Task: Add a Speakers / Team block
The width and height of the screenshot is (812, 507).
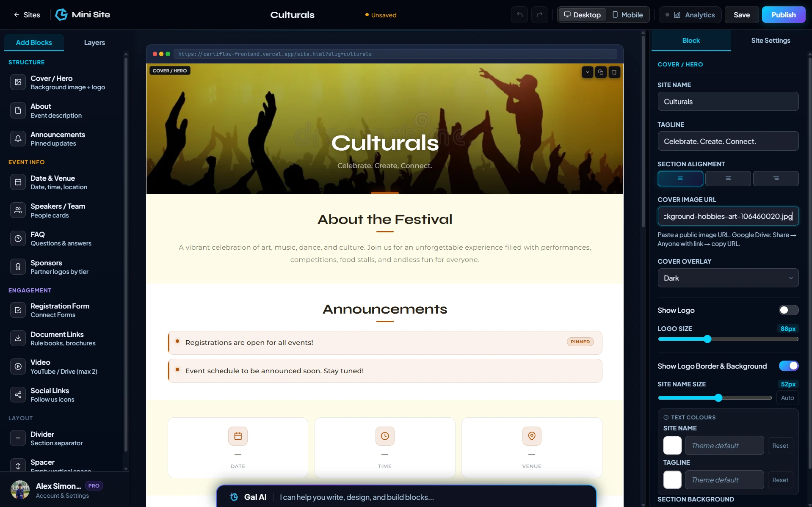Action: 64,210
